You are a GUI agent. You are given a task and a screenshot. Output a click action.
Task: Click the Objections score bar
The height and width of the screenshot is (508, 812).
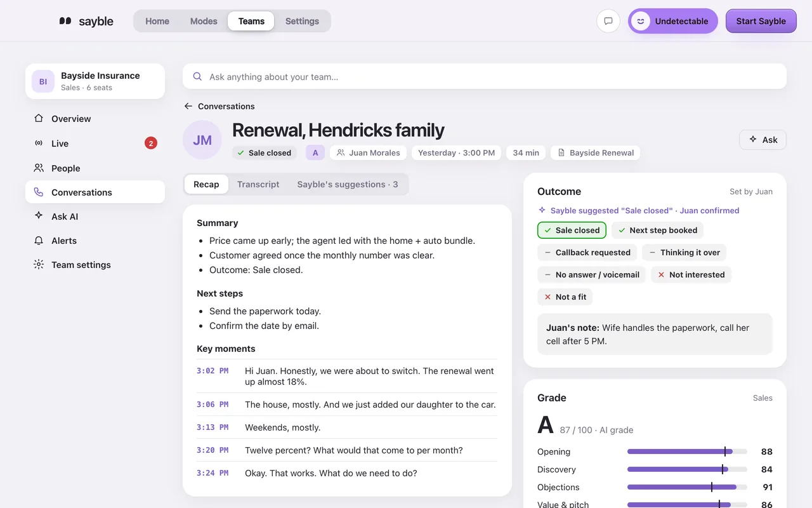[x=687, y=487]
